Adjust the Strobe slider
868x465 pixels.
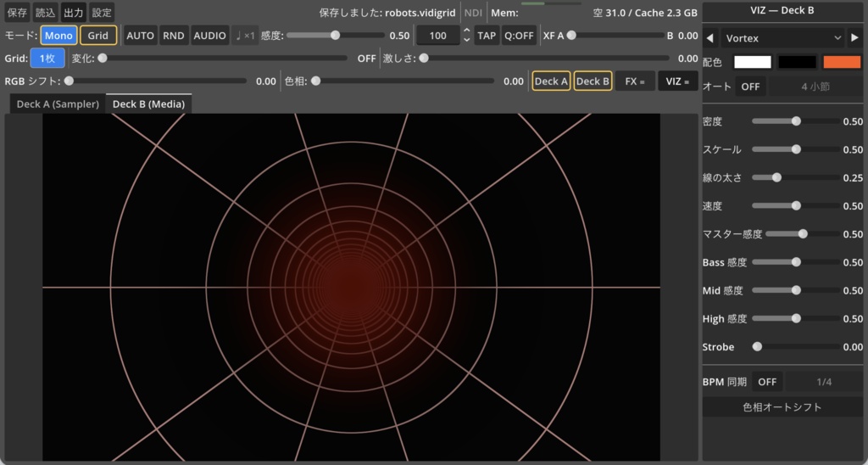tap(795, 347)
